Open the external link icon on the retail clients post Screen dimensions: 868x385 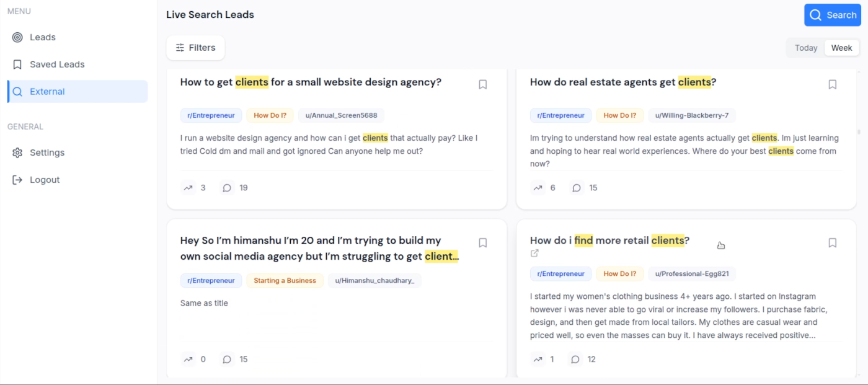(534, 253)
